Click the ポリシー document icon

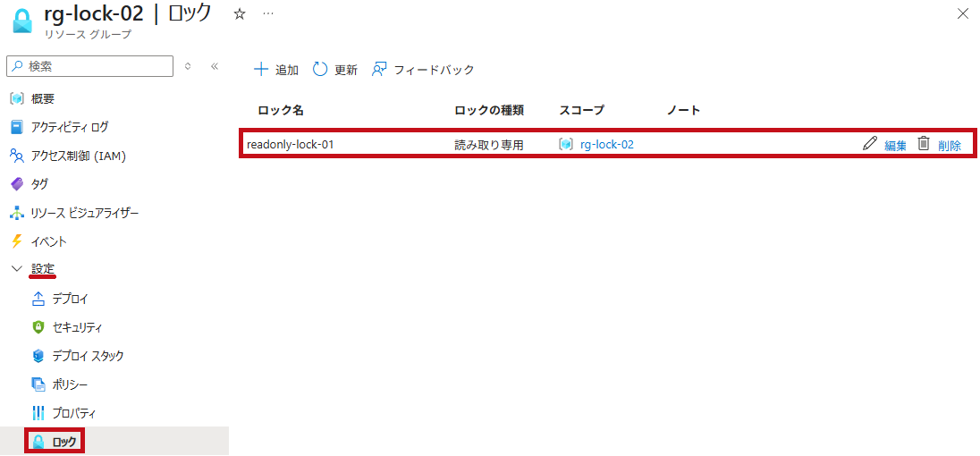click(38, 384)
